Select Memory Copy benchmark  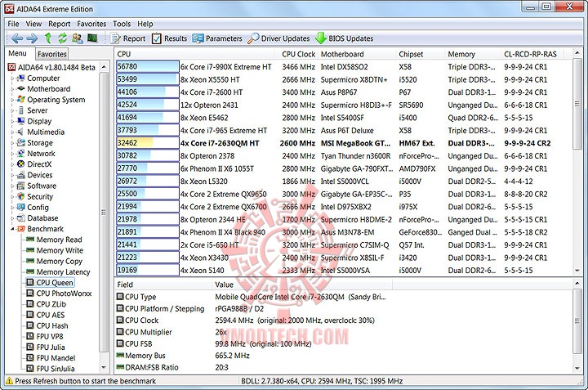(x=60, y=262)
